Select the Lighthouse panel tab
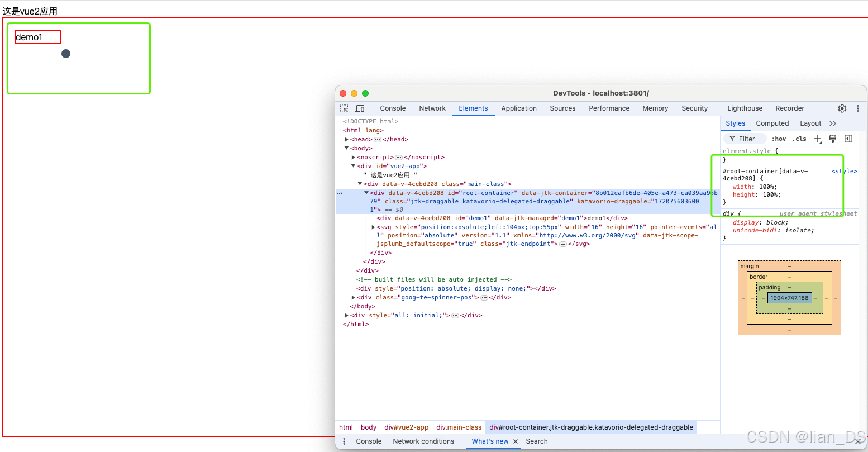The image size is (868, 452). coord(745,108)
